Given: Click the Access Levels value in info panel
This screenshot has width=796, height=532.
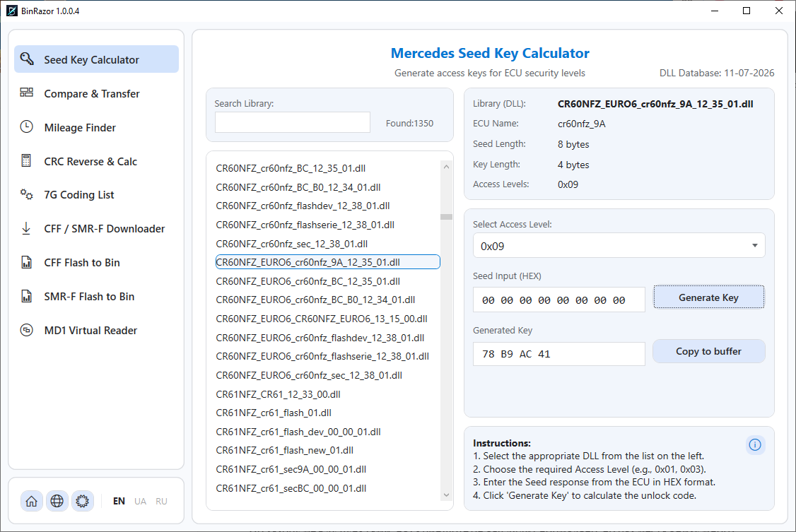Looking at the screenshot, I should 568,184.
